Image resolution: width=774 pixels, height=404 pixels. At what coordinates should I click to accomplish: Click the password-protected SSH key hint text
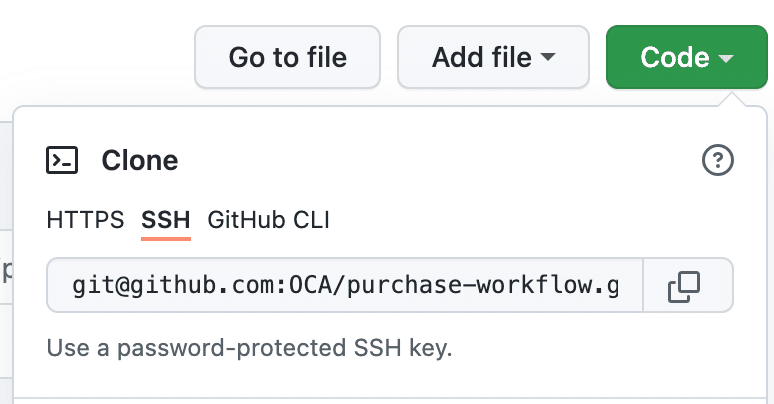pos(249,350)
